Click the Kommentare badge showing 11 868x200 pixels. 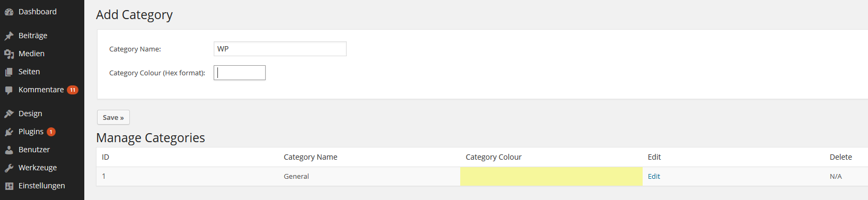click(x=73, y=90)
